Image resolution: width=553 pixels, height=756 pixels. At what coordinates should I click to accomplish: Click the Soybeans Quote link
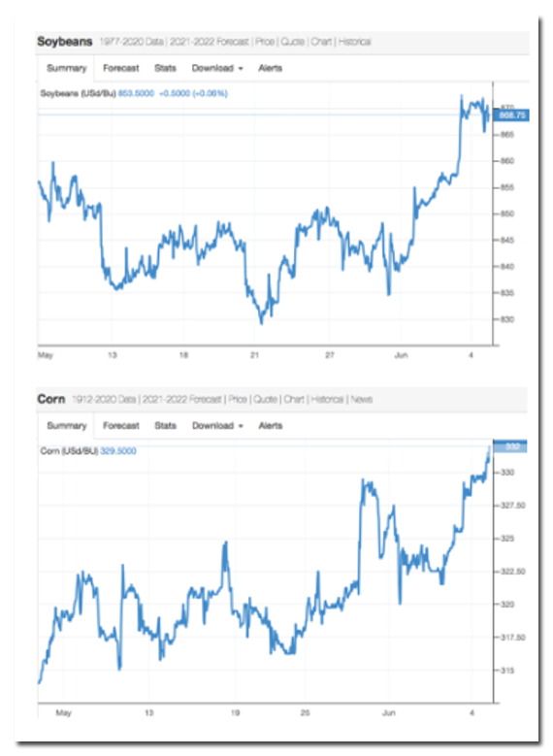[x=292, y=42]
